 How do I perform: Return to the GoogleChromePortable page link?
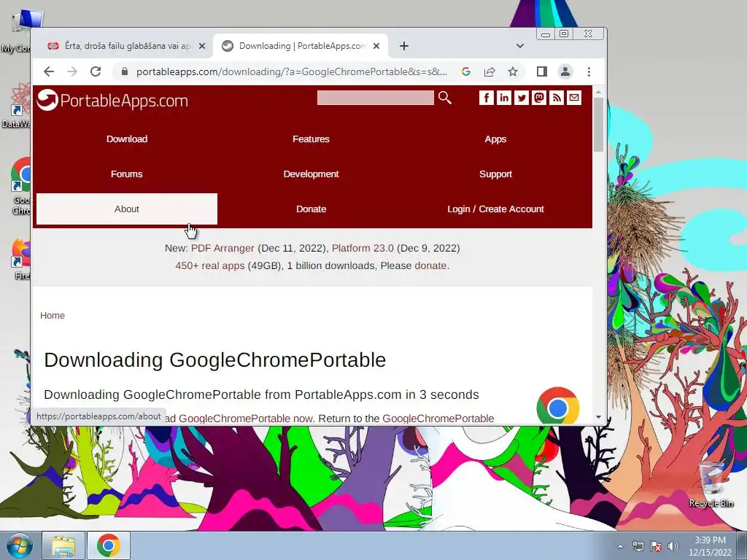pyautogui.click(x=438, y=418)
